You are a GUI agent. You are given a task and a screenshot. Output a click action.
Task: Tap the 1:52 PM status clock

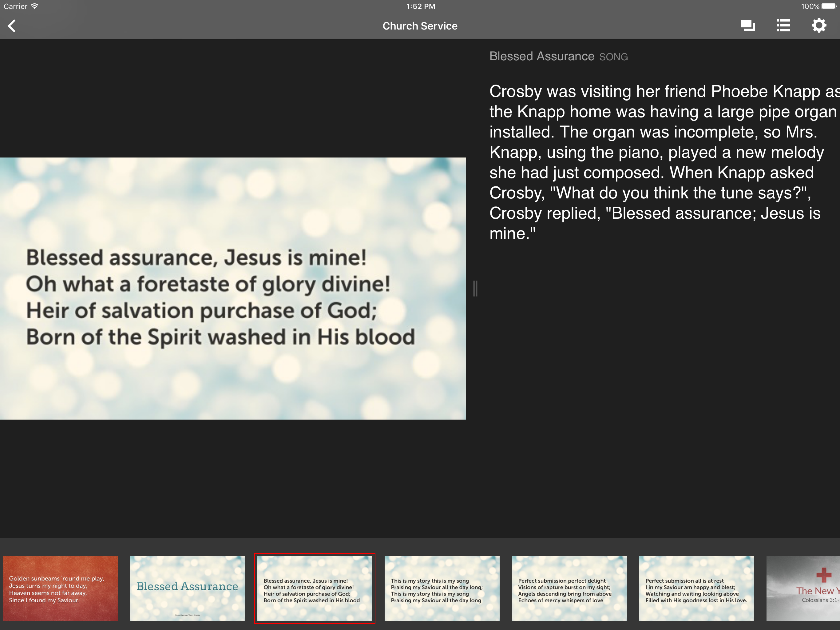pos(420,6)
